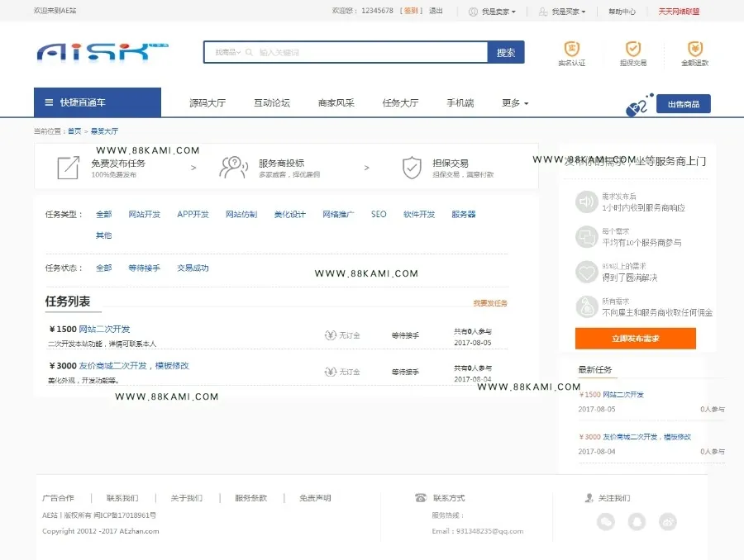Open the 找商品 search type selector
The image size is (744, 560).
click(228, 52)
